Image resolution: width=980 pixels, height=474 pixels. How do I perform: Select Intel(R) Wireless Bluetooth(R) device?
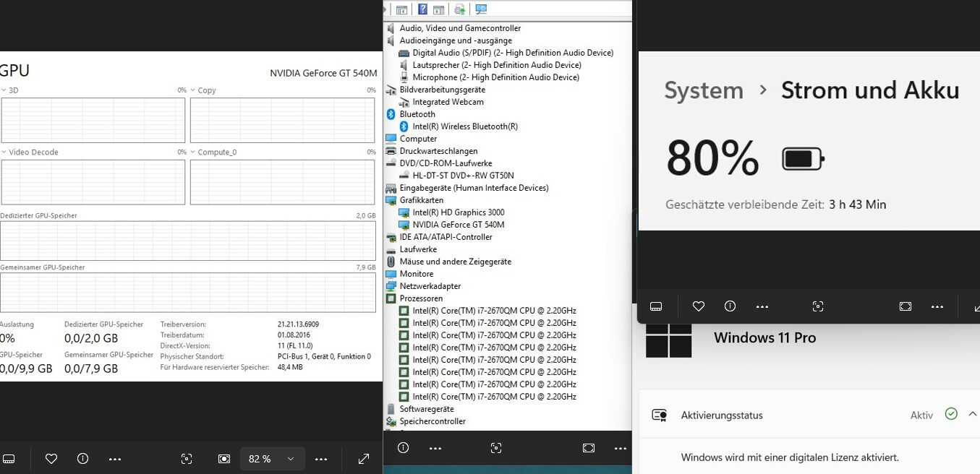465,126
